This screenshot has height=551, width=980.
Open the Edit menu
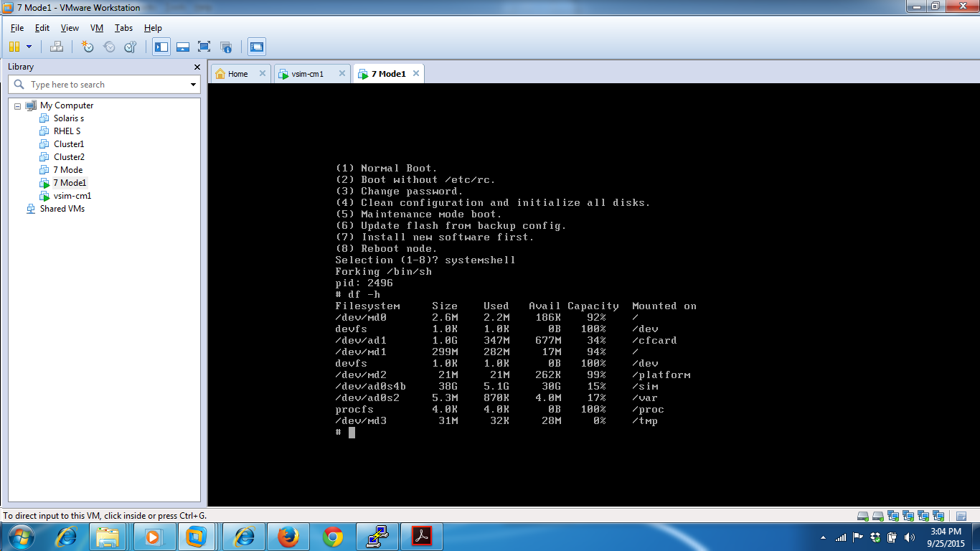click(x=42, y=28)
